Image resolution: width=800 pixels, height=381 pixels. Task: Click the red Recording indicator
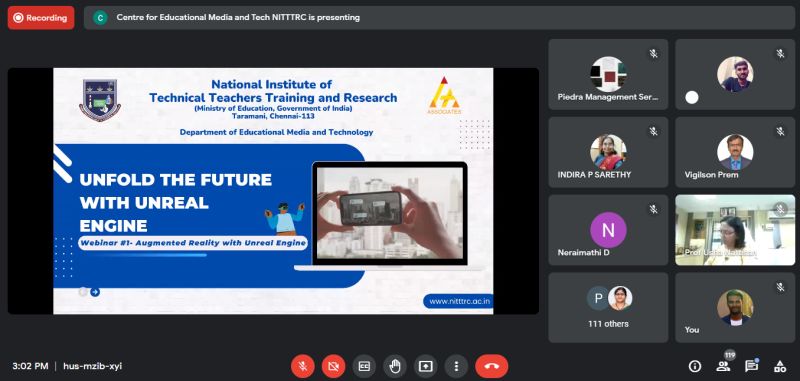click(x=41, y=18)
